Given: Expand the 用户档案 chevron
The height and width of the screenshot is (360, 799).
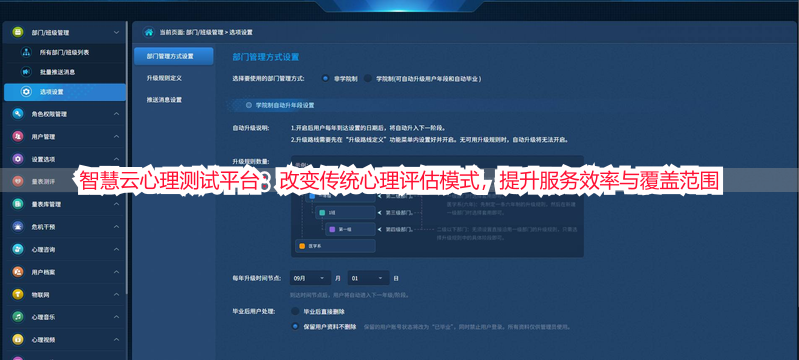Looking at the screenshot, I should [116, 272].
